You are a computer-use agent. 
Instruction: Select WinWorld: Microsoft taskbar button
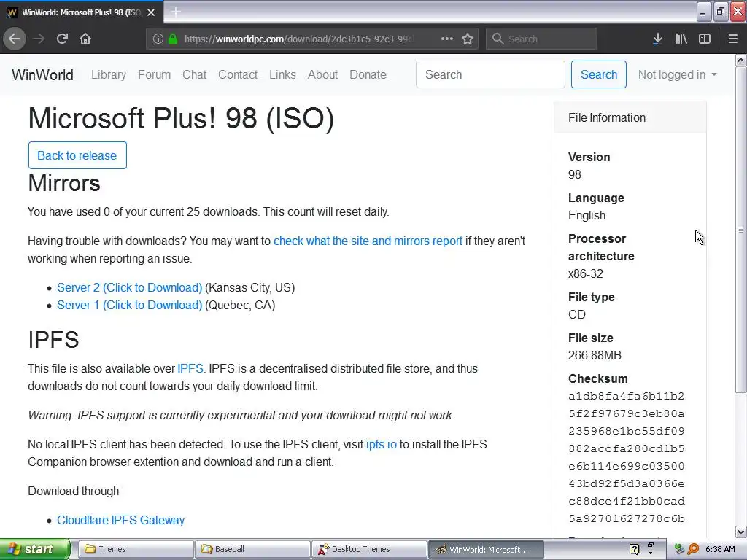coord(486,549)
